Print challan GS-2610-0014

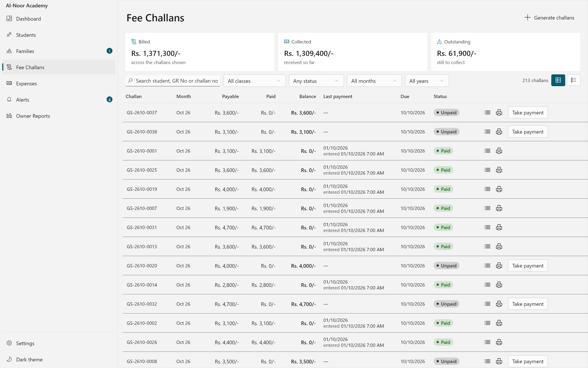point(499,285)
